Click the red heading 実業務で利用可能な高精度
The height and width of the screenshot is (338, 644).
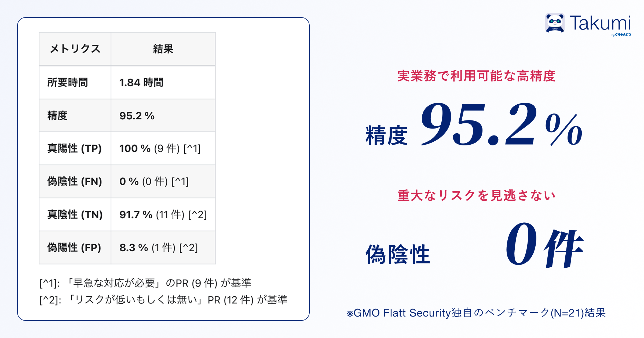476,76
